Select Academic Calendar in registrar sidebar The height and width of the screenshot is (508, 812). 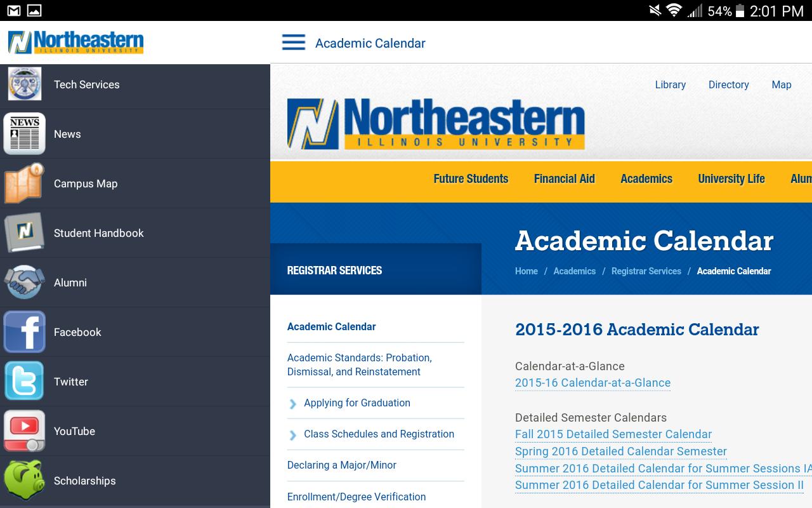pos(332,327)
